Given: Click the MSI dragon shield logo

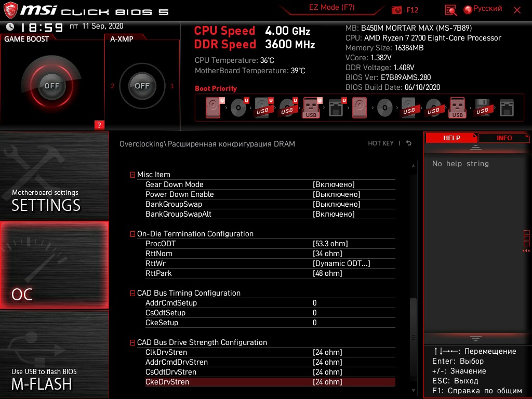Looking at the screenshot, I should click(x=10, y=10).
